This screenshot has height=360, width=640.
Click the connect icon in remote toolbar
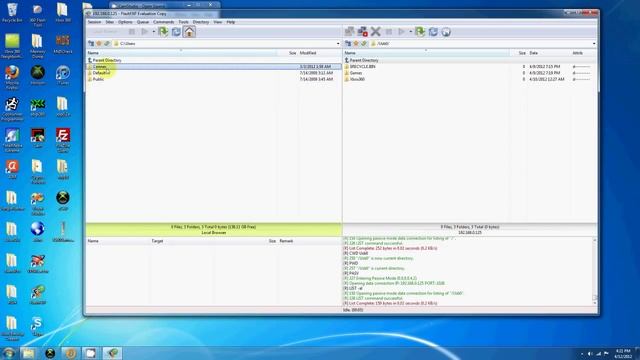349,32
